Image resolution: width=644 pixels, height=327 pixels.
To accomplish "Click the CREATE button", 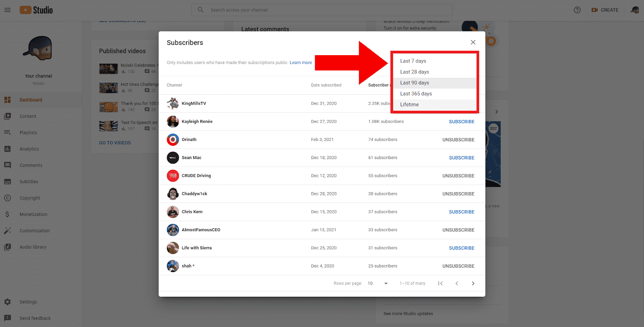I will coord(605,10).
